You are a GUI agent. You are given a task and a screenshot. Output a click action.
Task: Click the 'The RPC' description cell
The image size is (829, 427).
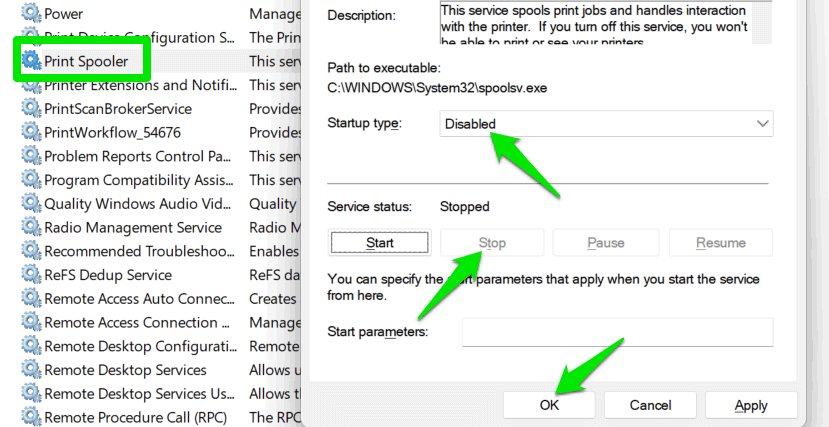click(275, 417)
